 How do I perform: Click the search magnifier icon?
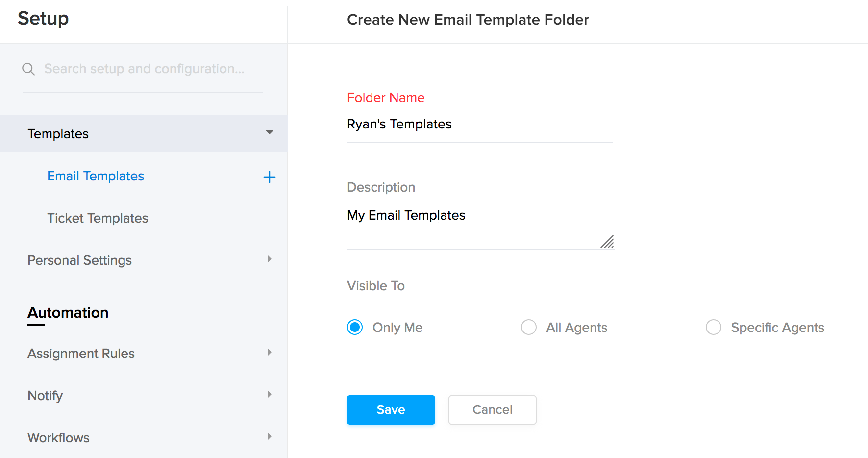pos(28,69)
